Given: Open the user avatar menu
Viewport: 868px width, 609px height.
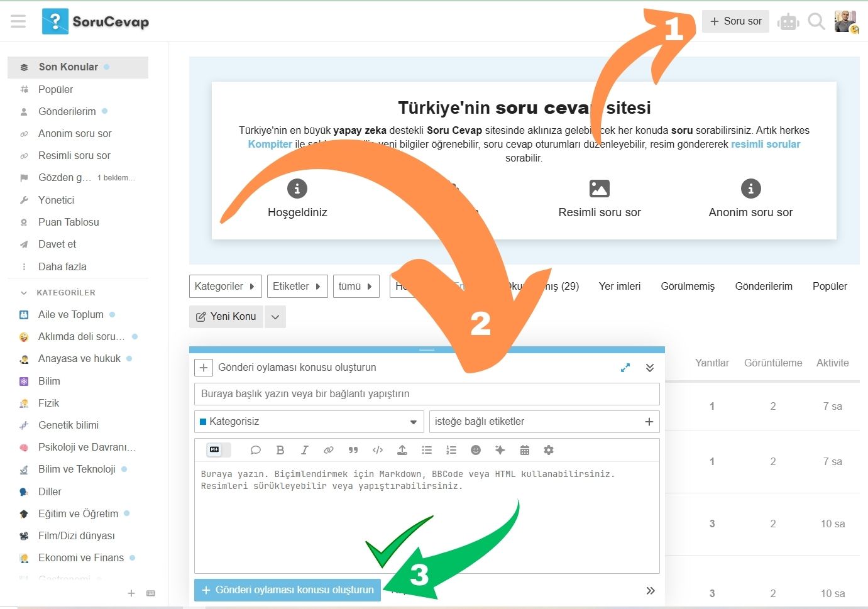Looking at the screenshot, I should point(845,21).
